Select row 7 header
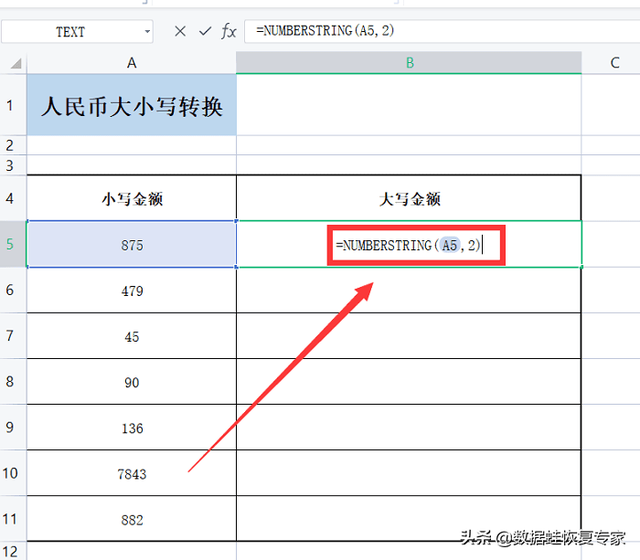 pyautogui.click(x=13, y=336)
